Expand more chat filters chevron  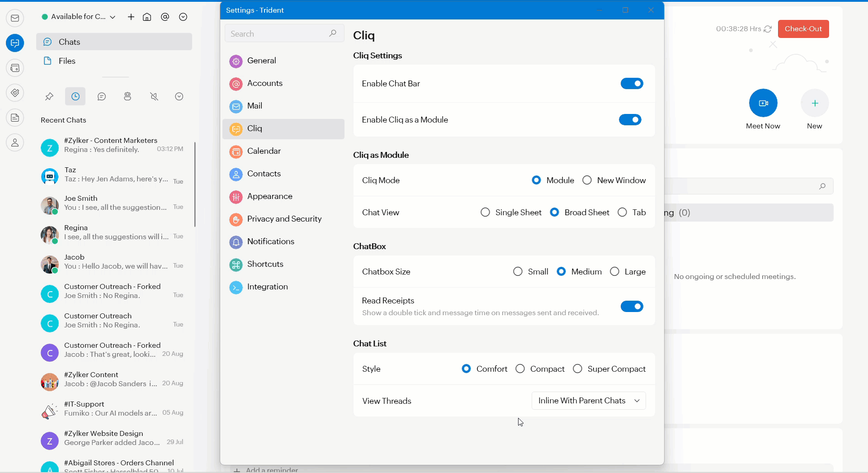[179, 96]
